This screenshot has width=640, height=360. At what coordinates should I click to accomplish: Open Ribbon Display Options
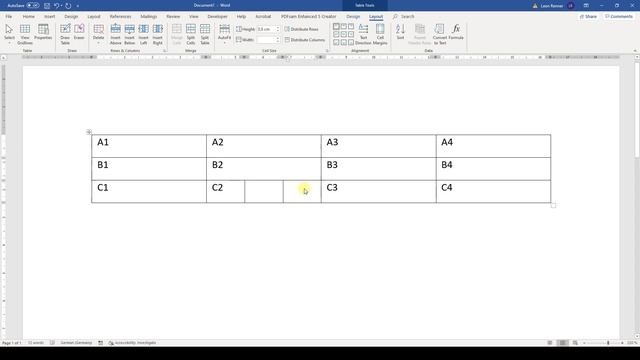coord(586,6)
